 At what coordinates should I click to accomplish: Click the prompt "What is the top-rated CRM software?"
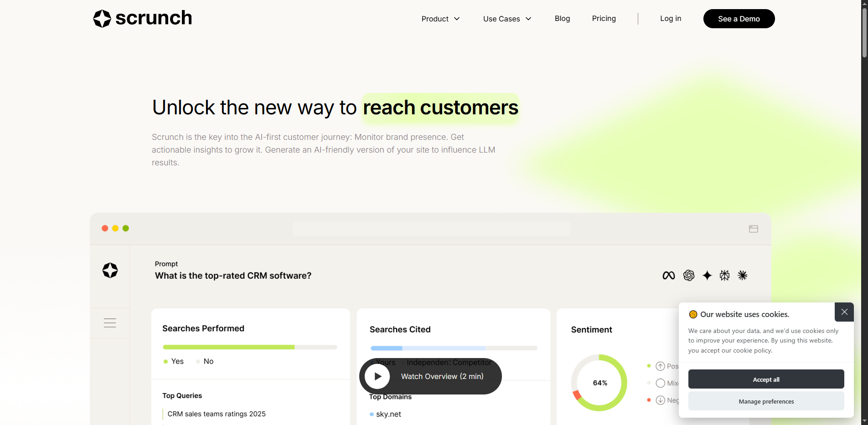(233, 276)
